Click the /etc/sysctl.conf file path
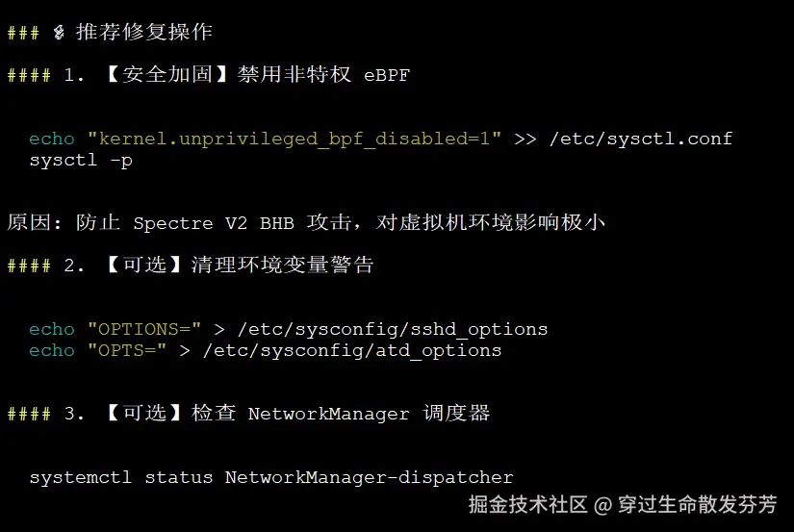Screen dimensions: 794x532 (640, 139)
